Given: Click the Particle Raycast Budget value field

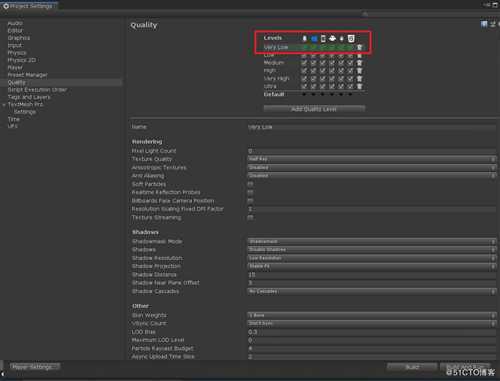Looking at the screenshot, I should coord(372,348).
